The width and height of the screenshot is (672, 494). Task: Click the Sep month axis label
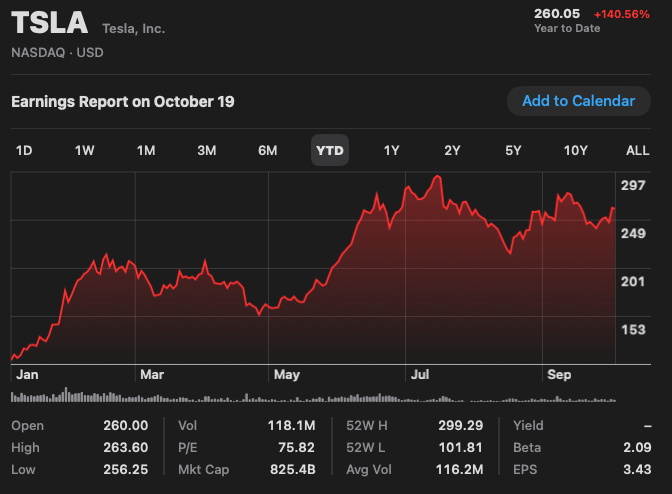pyautogui.click(x=559, y=374)
